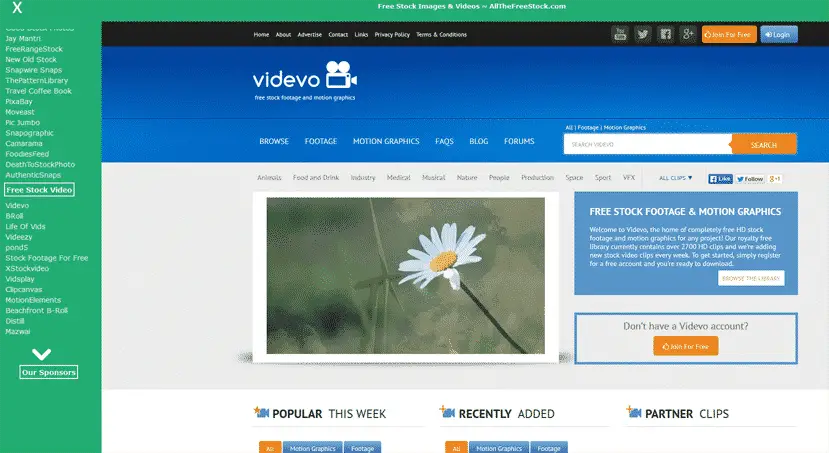Screen dimensions: 829x453
Task: Open Videvo's Facebook icon in header
Action: tap(666, 34)
